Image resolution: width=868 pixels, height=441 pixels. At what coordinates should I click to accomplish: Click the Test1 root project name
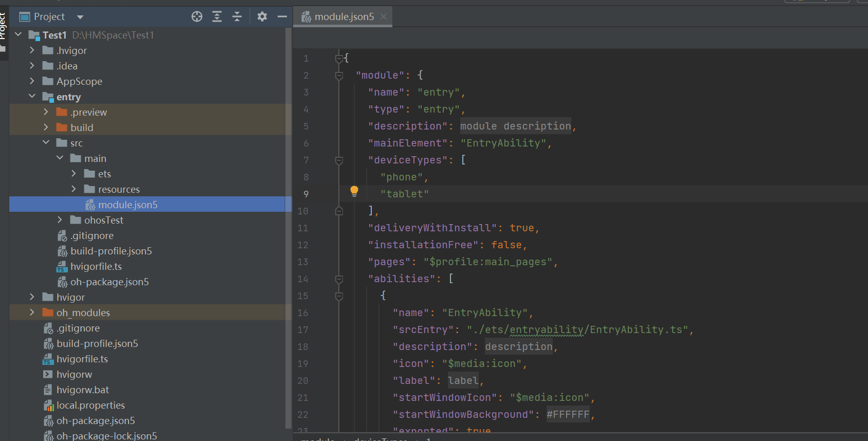[55, 35]
